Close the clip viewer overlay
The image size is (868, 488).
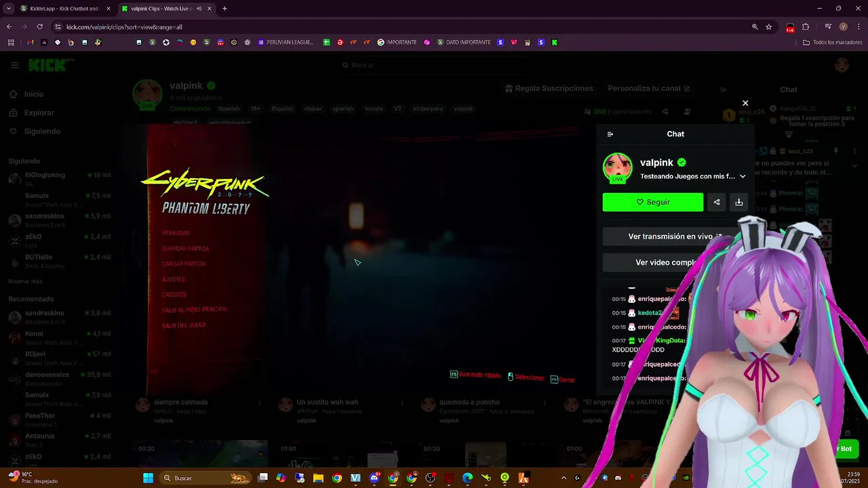pyautogui.click(x=745, y=103)
